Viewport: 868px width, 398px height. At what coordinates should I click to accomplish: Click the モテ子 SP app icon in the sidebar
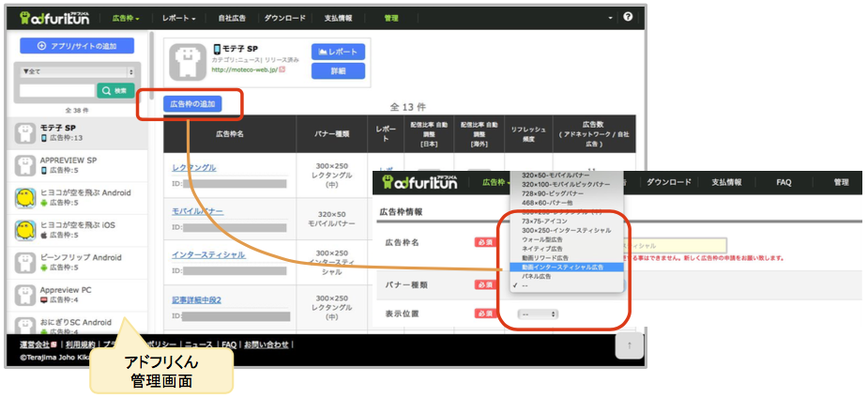point(25,133)
